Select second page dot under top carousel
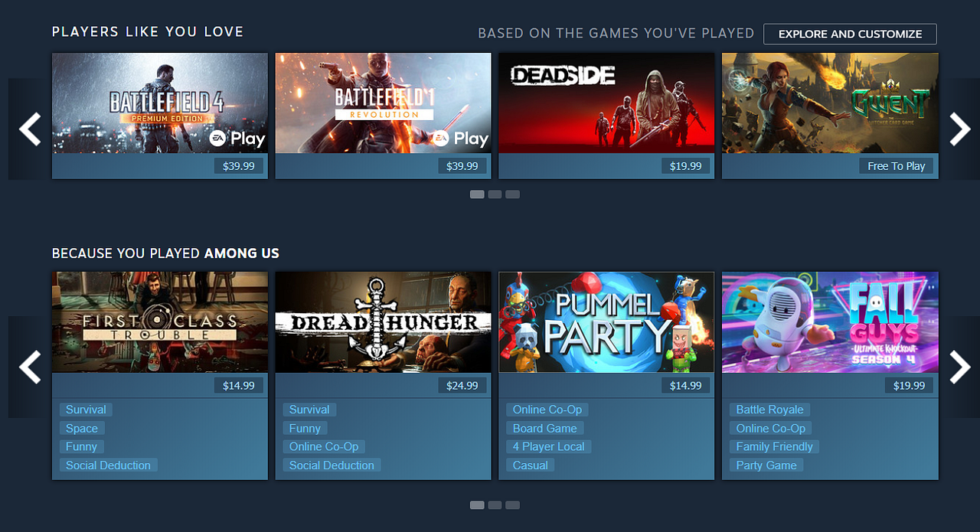The width and height of the screenshot is (980, 532). (495, 194)
